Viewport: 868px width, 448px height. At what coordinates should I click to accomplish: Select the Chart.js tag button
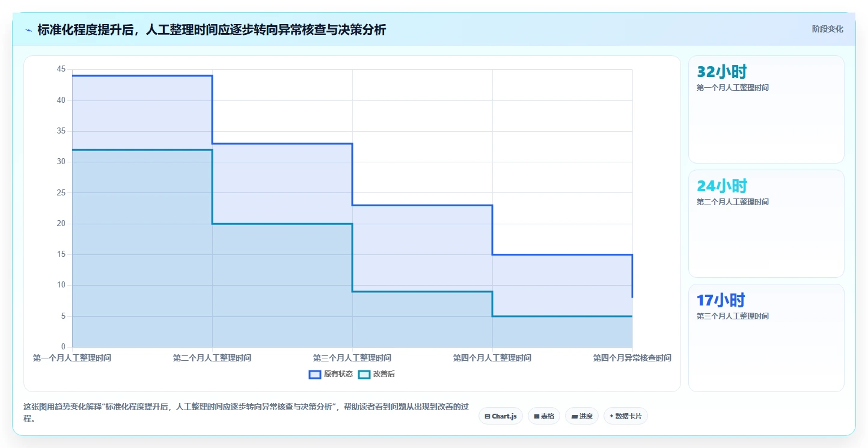pyautogui.click(x=501, y=416)
